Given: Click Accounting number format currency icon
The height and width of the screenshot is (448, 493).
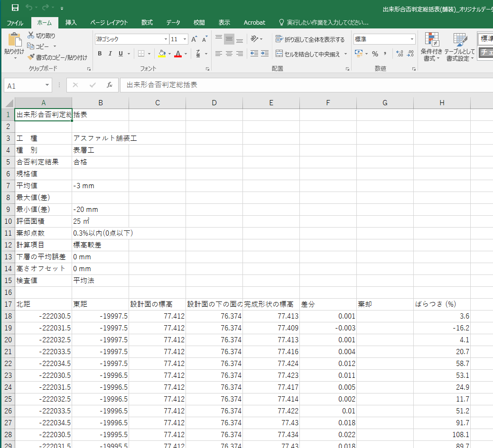Looking at the screenshot, I should coord(359,54).
